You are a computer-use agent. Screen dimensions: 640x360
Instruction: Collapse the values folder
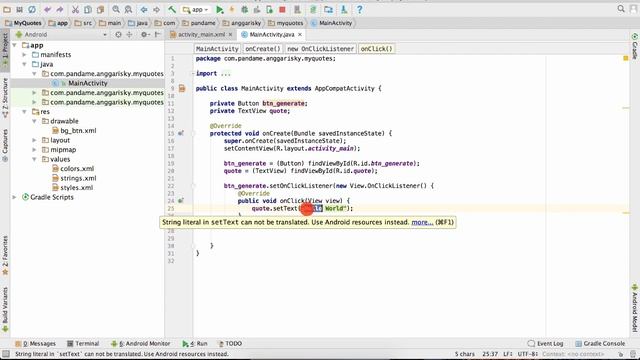click(x=34, y=159)
